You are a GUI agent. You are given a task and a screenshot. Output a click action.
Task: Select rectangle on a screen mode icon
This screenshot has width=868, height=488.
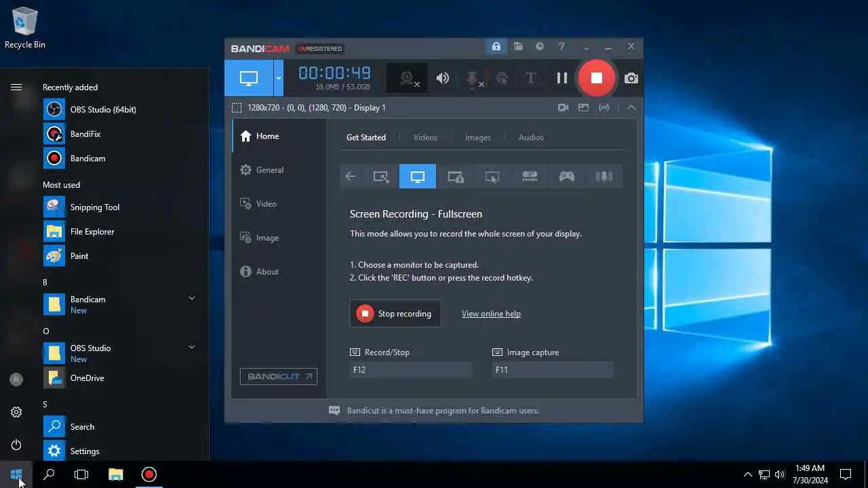[x=381, y=177]
